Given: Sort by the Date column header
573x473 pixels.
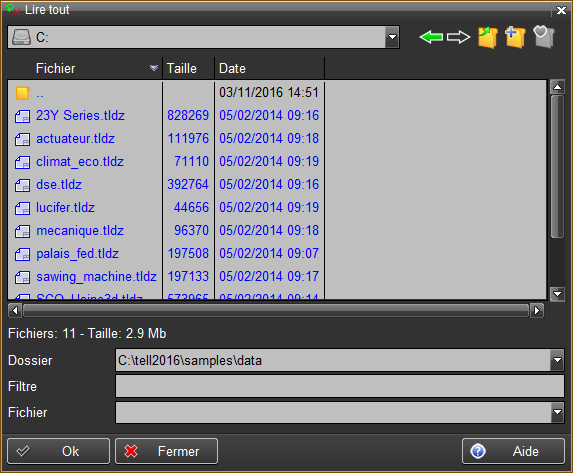Looking at the screenshot, I should (x=270, y=68).
